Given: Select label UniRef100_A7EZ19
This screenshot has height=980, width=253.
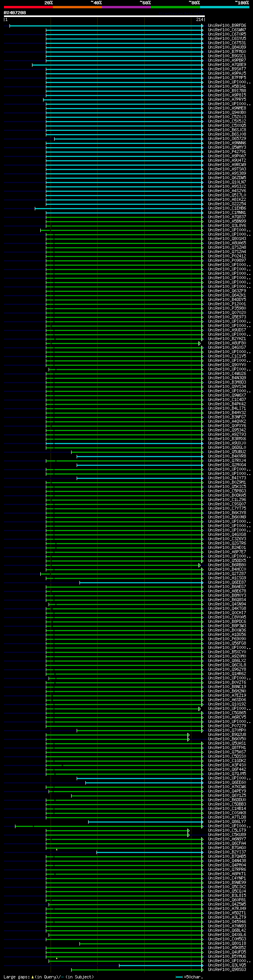Looking at the screenshot, I should coord(227,696).
